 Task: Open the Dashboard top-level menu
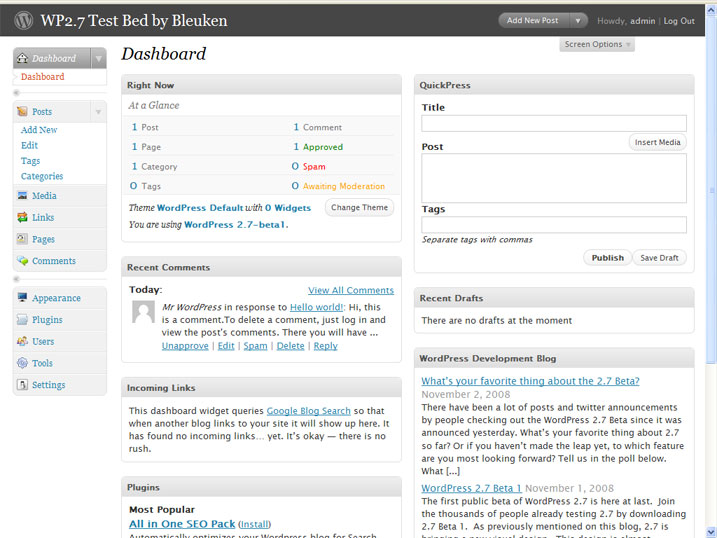[54, 59]
